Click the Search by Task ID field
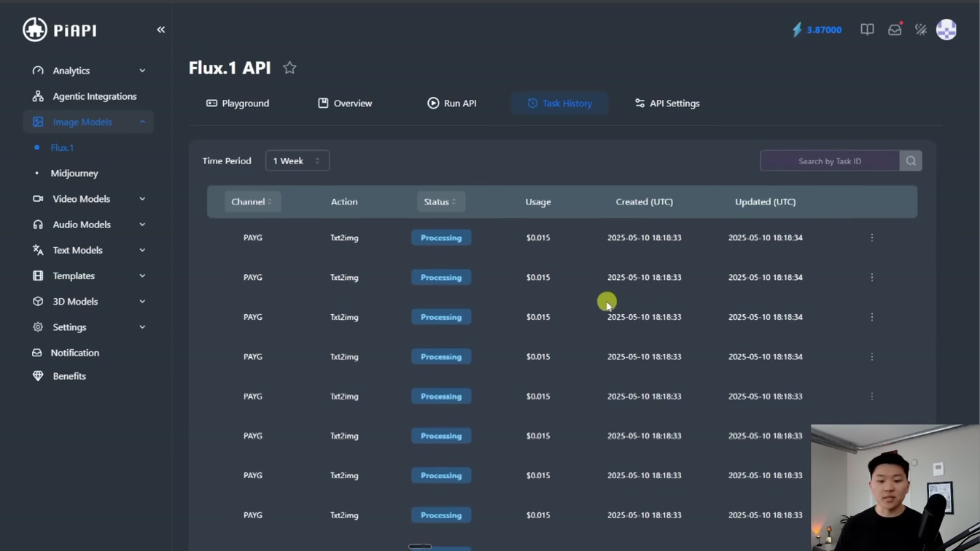 click(x=830, y=161)
